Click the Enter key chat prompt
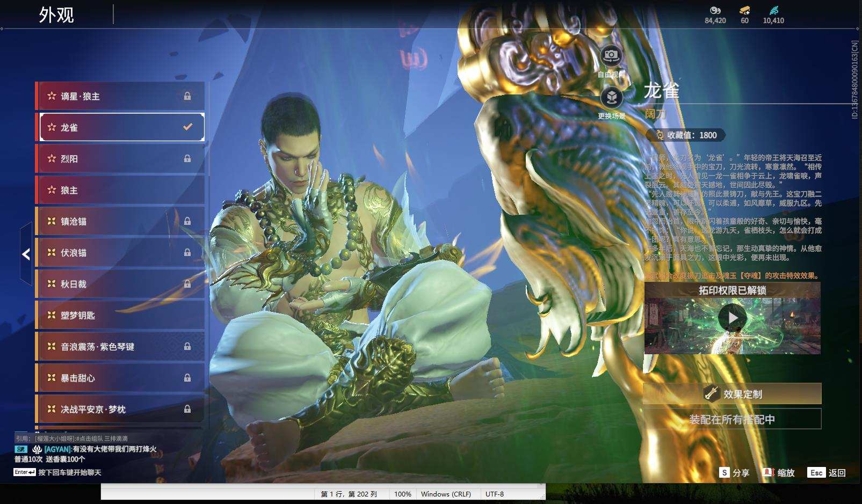Viewport: 862px width, 504px height. [x=25, y=472]
